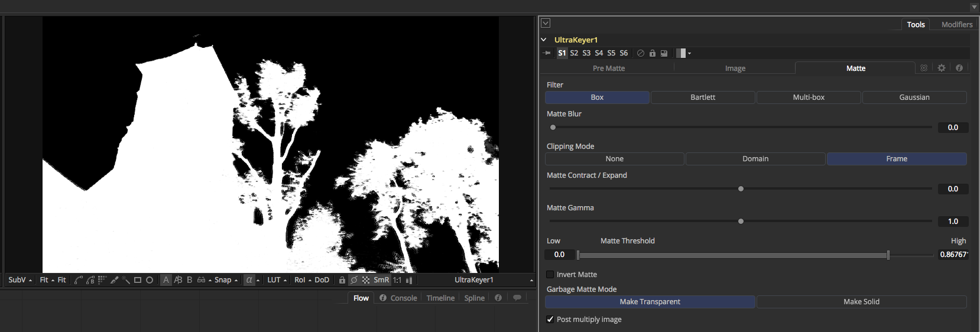The width and height of the screenshot is (980, 332).
Task: Open the gear settings tab icon
Action: [x=942, y=69]
